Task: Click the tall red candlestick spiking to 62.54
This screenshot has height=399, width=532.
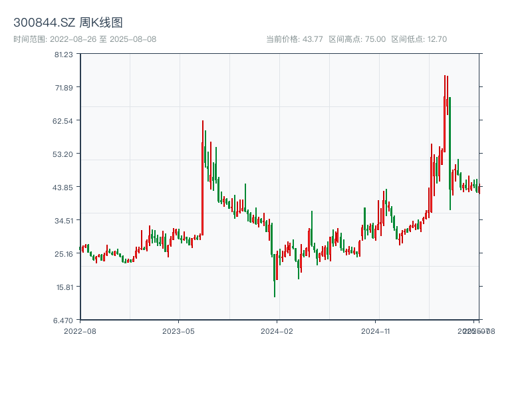Action: pyautogui.click(x=203, y=178)
